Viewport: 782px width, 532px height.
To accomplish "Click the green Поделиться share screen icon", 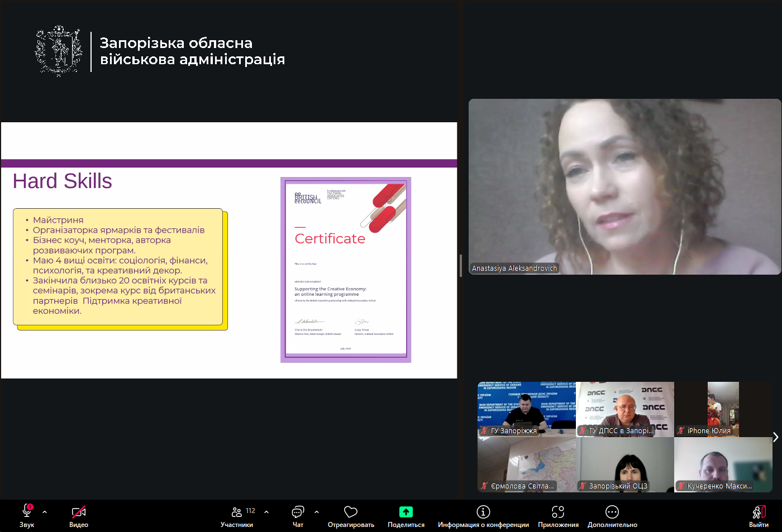I will (x=406, y=512).
